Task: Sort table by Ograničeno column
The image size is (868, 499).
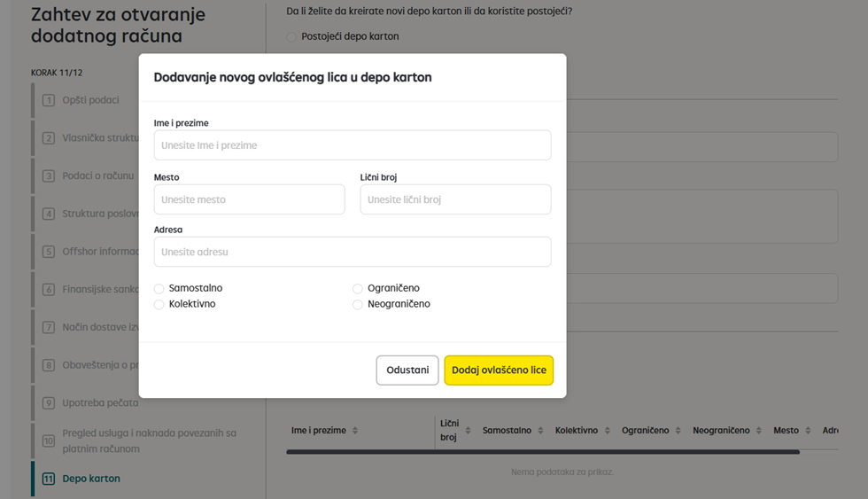Action: [678, 431]
